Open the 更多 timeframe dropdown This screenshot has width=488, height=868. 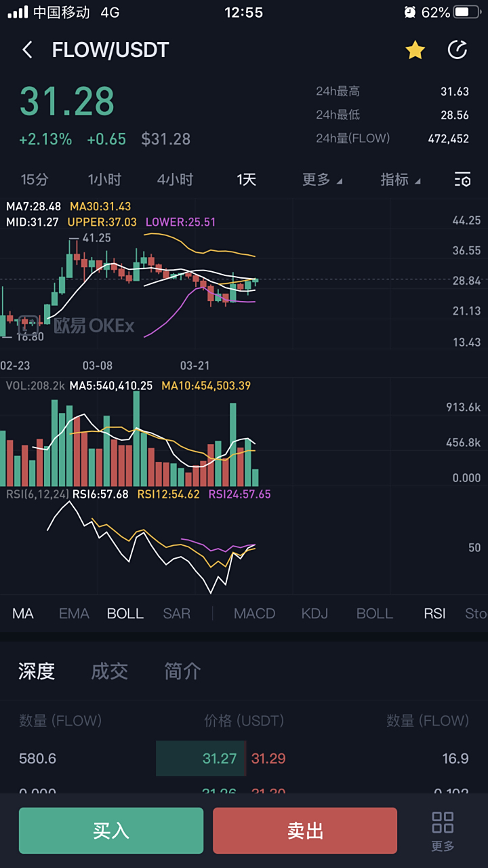pyautogui.click(x=319, y=180)
